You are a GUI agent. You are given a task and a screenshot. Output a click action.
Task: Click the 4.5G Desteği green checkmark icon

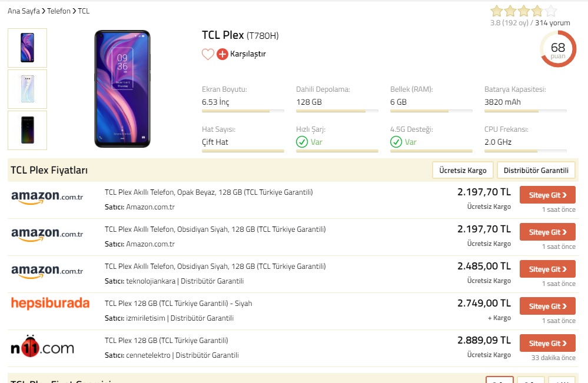pos(396,142)
